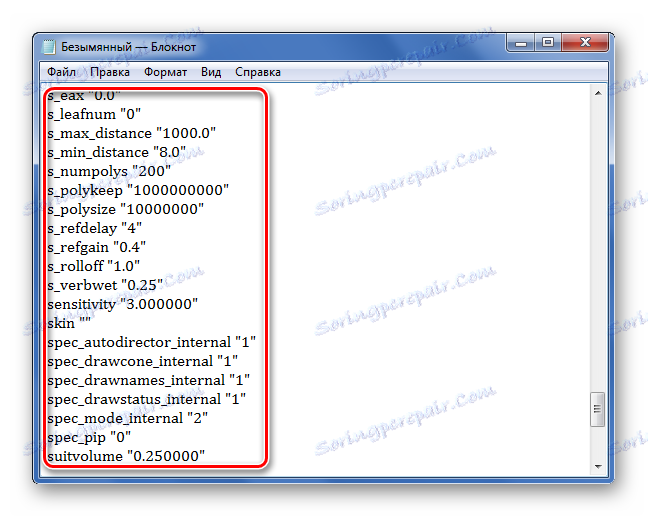648x517 pixels.
Task: Click line s_min_distance "8.0"
Action: [x=117, y=152]
